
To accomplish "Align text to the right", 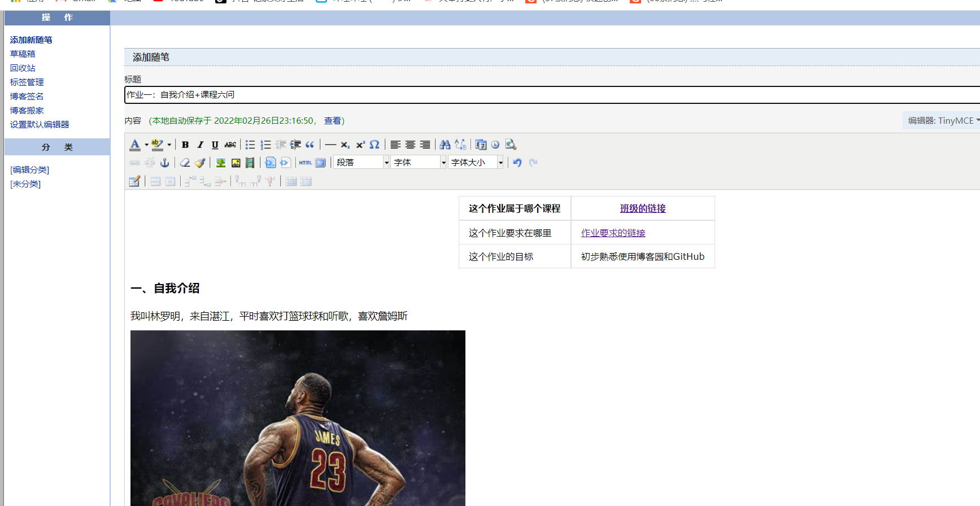I will tap(425, 145).
